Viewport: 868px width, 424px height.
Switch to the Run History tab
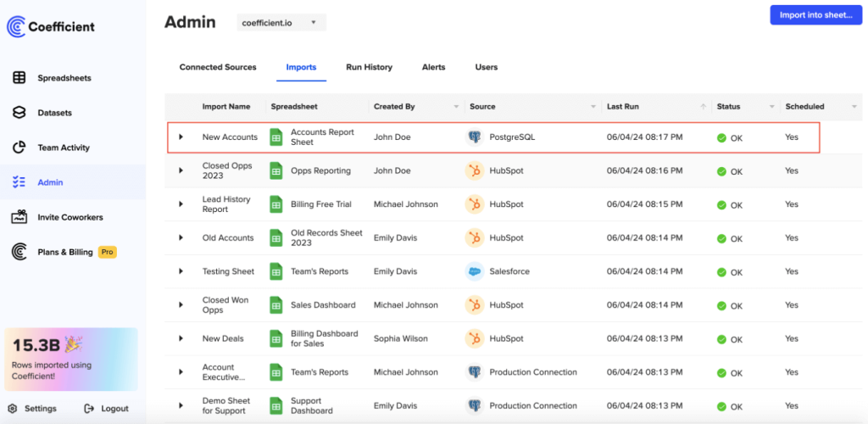pyautogui.click(x=370, y=67)
